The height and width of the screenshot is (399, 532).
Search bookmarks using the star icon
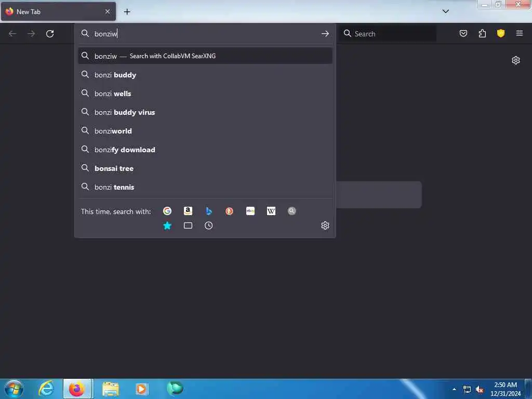click(x=167, y=225)
